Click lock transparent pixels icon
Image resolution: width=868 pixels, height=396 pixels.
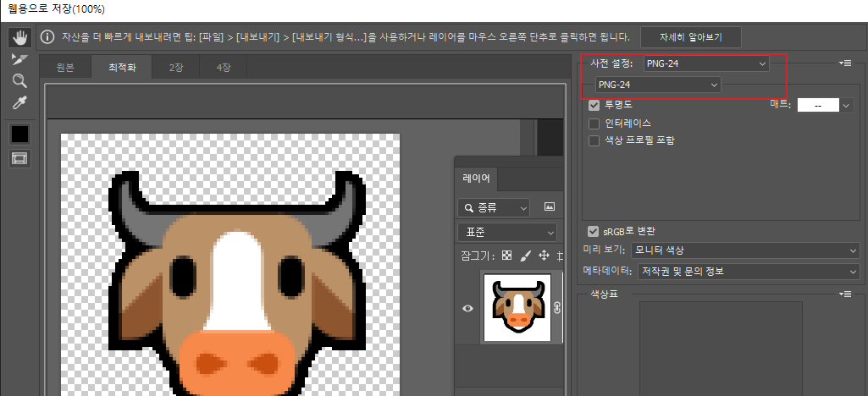coord(506,256)
